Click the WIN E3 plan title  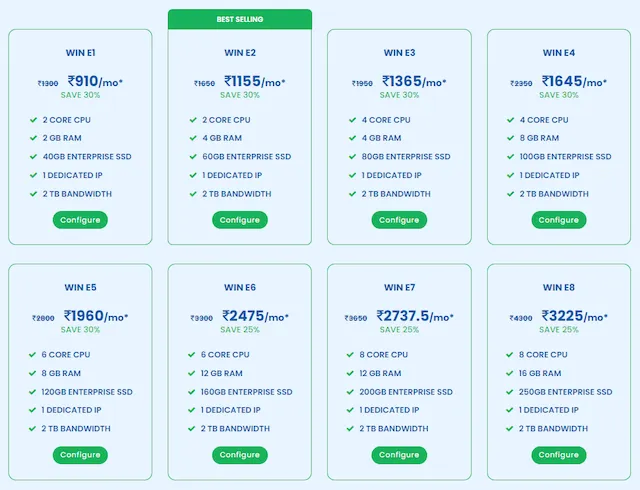tap(399, 53)
